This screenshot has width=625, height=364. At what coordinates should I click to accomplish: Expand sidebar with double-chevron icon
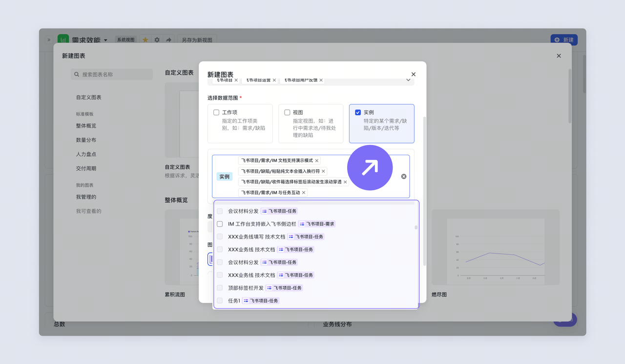point(49,40)
